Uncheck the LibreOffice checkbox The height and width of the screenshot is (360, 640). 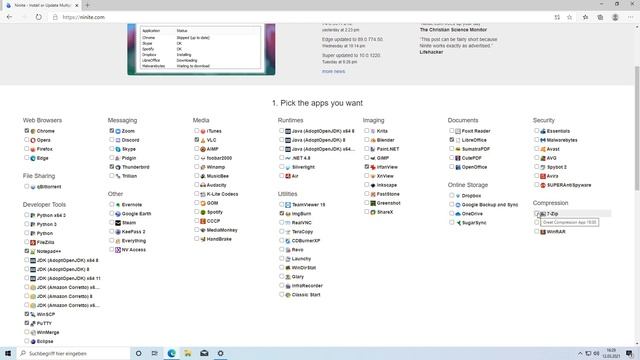pos(451,140)
